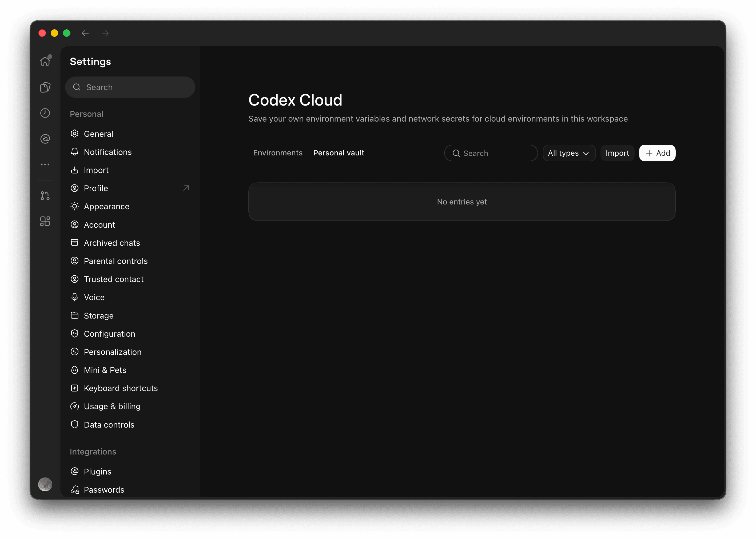
Task: Open Personalization settings
Action: point(130,352)
